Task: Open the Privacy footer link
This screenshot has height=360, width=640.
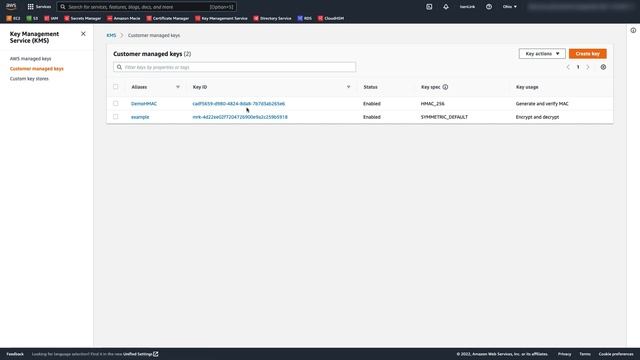Action: tap(564, 354)
